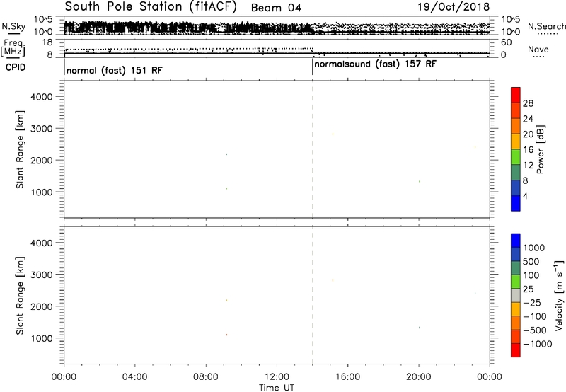566x392 pixels.
Task: Click the grey -25 to 25 Velocity swatch
Action: (516, 296)
